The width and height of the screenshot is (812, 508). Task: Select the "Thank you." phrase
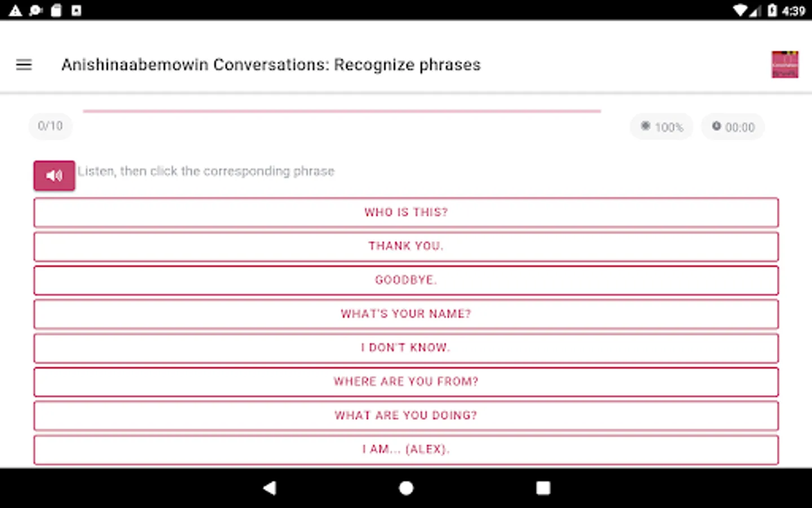pyautogui.click(x=406, y=246)
